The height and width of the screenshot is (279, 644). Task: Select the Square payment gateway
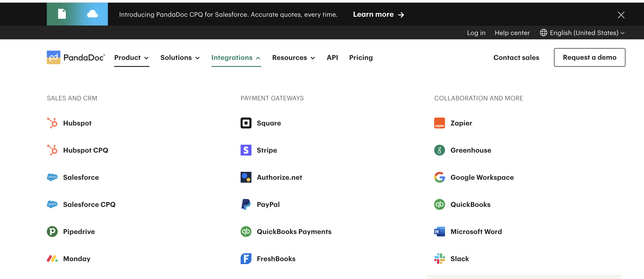269,123
